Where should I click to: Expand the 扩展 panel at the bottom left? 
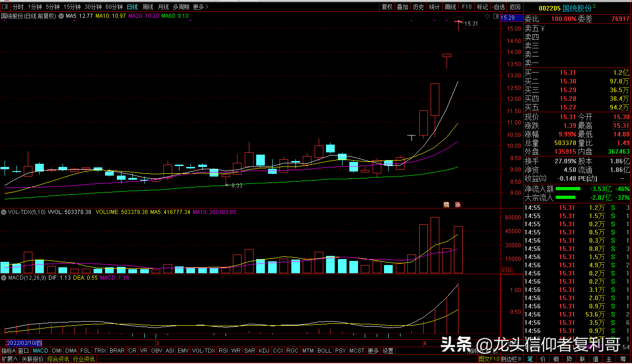[9, 359]
